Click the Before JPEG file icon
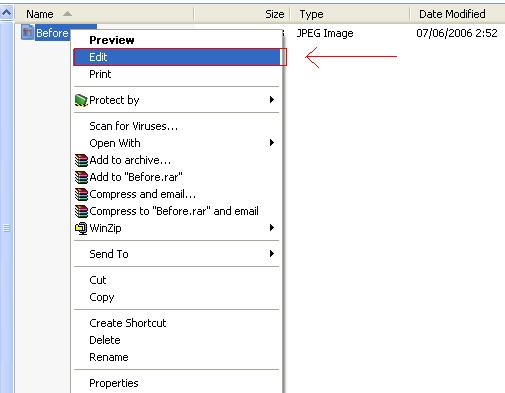Screen dimensions: 505x393 pyautogui.click(x=28, y=32)
